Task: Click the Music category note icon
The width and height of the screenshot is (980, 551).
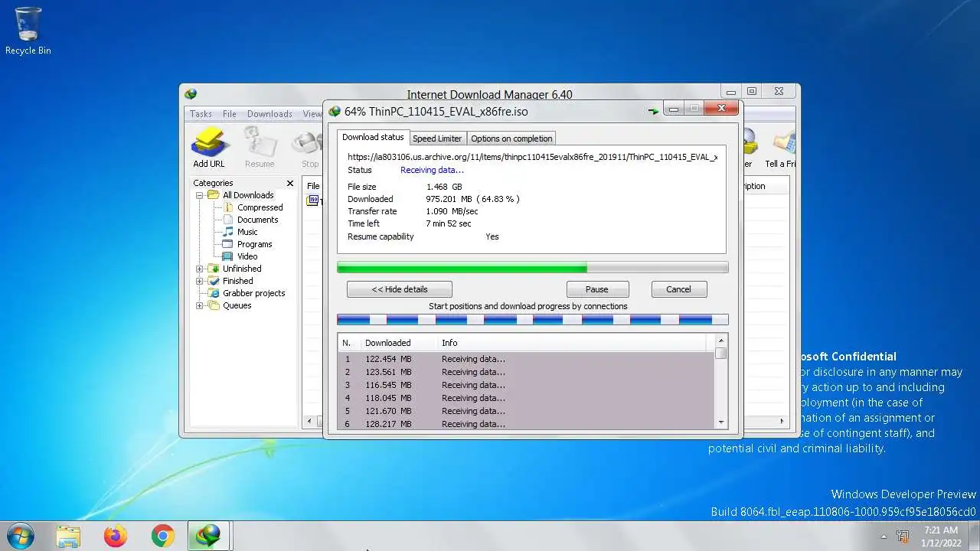Action: [x=228, y=232]
